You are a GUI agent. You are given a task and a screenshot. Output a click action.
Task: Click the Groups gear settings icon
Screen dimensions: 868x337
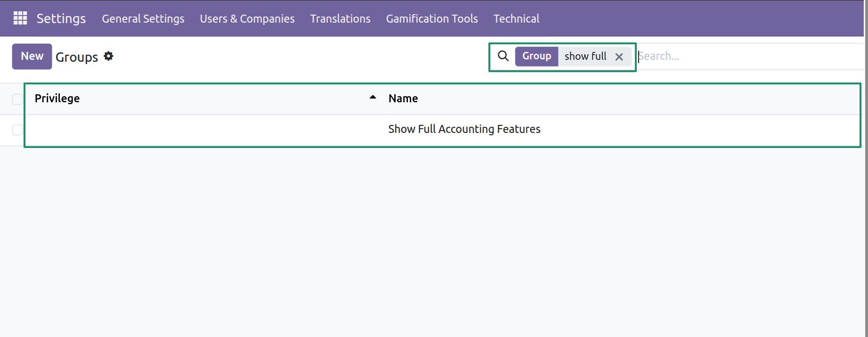click(x=108, y=56)
